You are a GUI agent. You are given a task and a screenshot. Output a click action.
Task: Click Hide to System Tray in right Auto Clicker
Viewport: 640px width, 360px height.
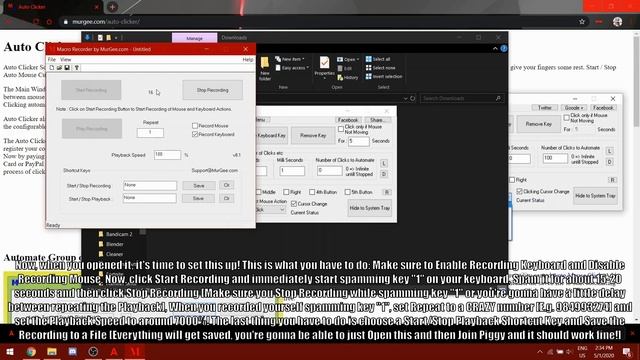pyautogui.click(x=595, y=196)
